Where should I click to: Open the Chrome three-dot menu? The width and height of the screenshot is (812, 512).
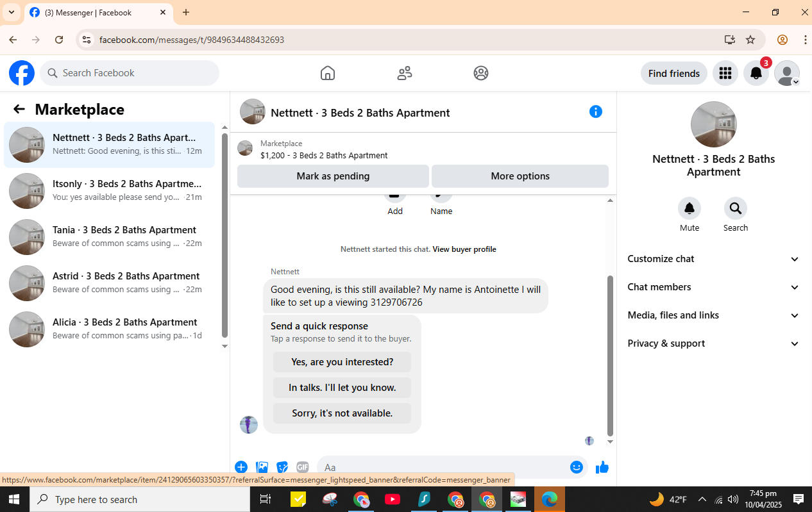[805, 40]
